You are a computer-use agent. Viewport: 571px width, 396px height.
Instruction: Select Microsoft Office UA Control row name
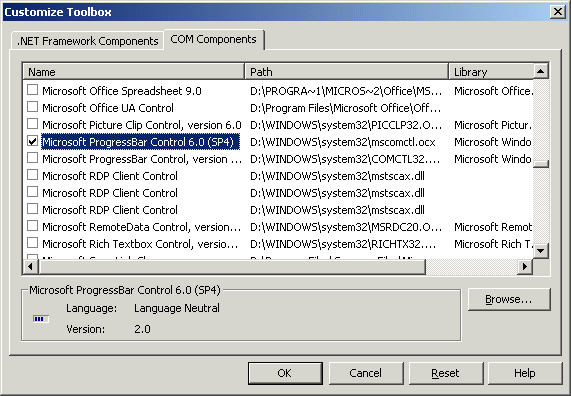click(108, 108)
